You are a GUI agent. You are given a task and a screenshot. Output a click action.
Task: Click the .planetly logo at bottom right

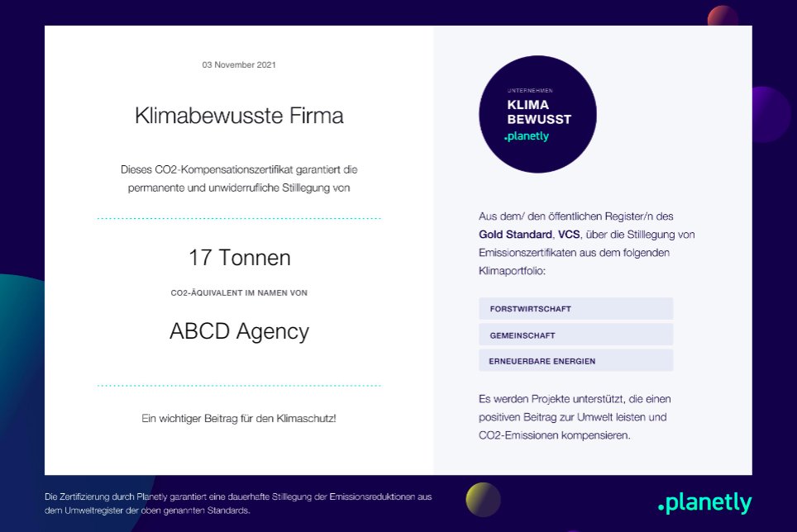(x=704, y=502)
